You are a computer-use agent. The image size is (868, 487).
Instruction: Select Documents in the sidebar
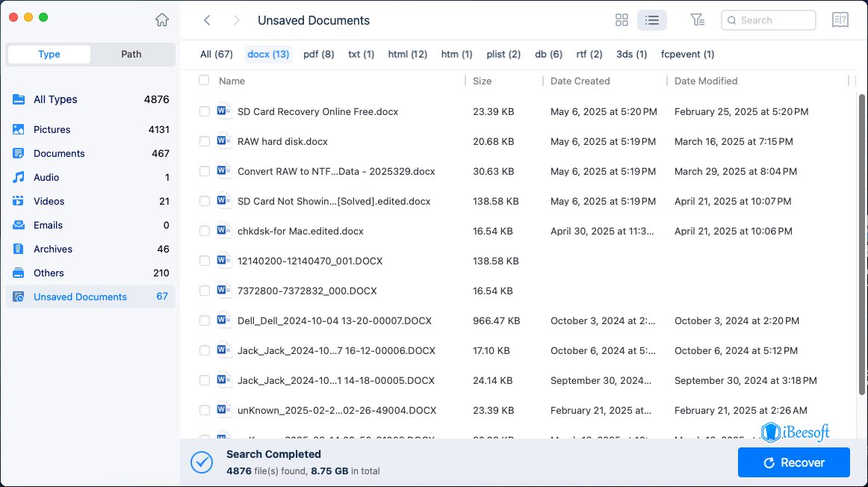click(x=90, y=153)
